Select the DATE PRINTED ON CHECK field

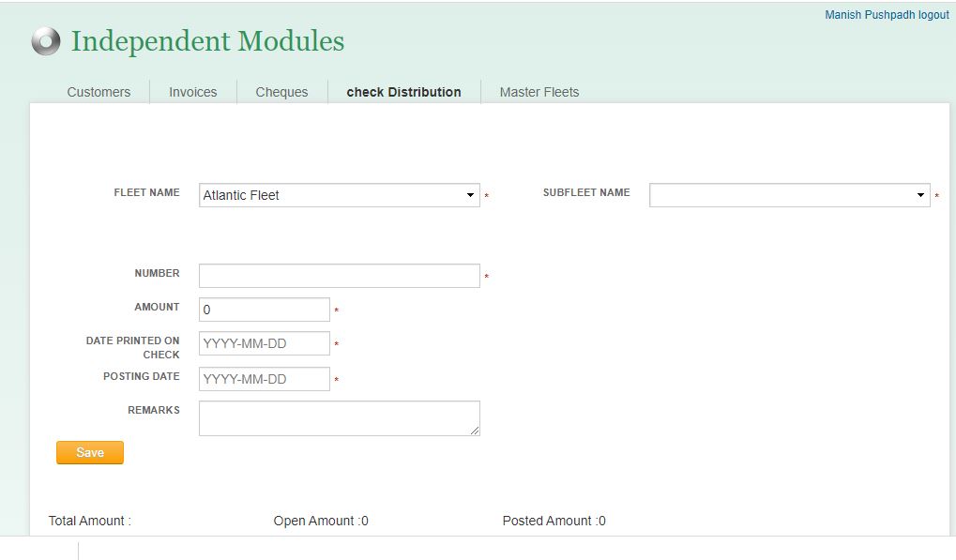click(263, 343)
